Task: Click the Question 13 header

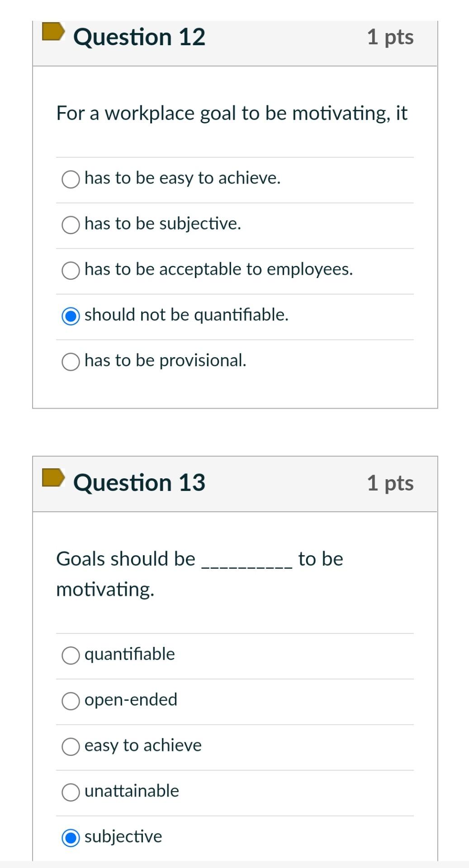Action: tap(139, 483)
